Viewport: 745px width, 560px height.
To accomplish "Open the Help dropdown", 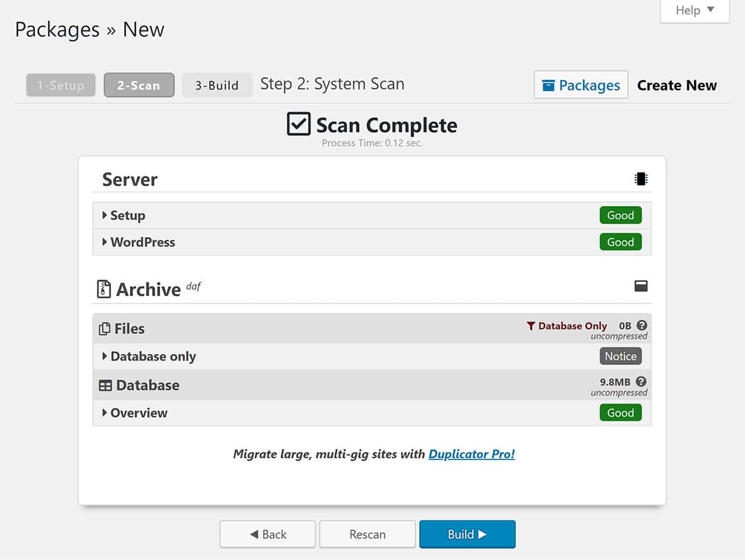I will point(695,11).
